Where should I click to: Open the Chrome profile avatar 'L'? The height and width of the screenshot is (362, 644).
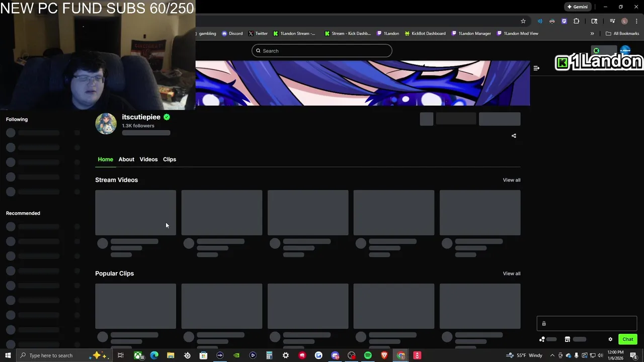point(624,21)
